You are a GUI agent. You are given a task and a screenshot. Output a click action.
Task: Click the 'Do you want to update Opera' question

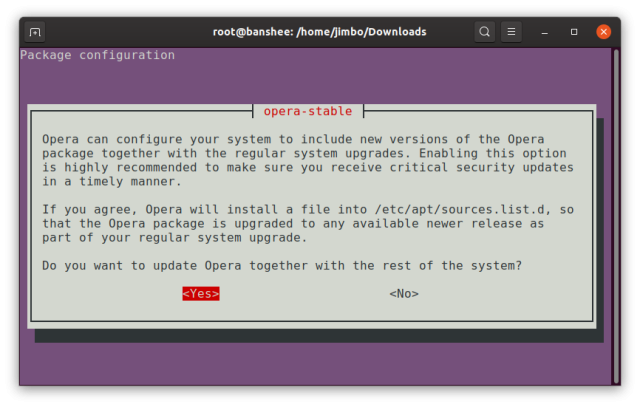click(282, 266)
